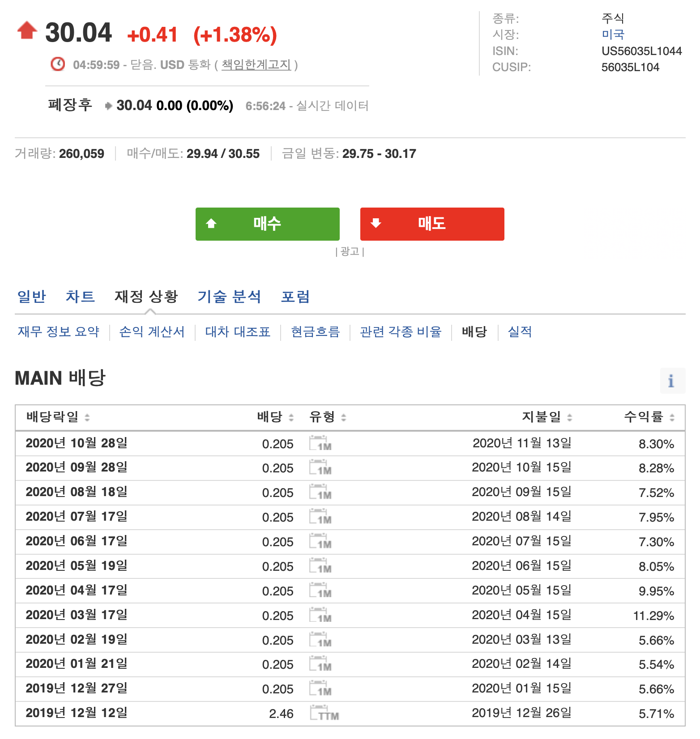Click the 2019년 12월 26일 payment date
Screen dimensions: 700x739
click(522, 713)
